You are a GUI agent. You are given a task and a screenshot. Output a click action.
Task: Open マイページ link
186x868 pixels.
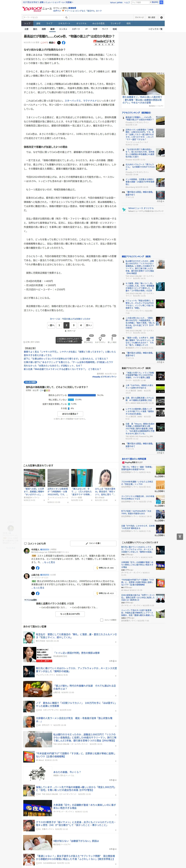click(139, 17)
